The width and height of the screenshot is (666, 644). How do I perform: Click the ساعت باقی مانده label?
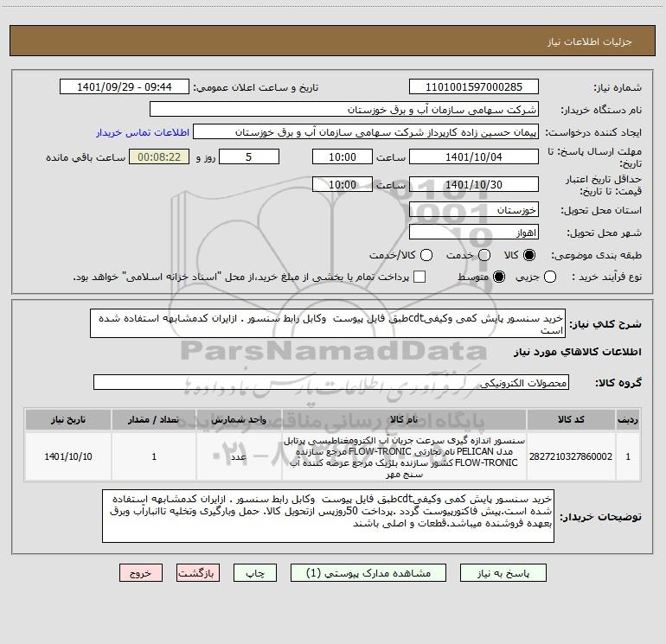point(86,157)
